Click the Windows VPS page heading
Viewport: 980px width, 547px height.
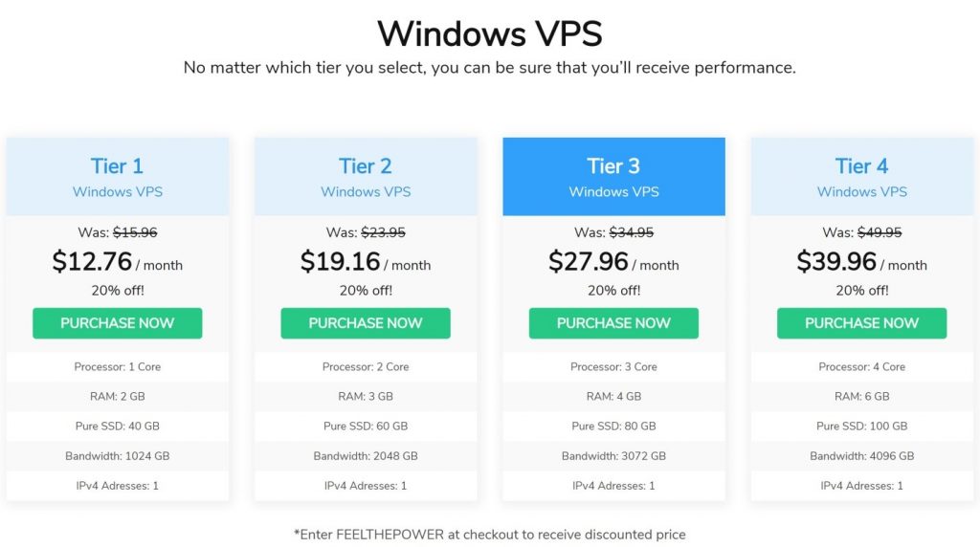[490, 33]
